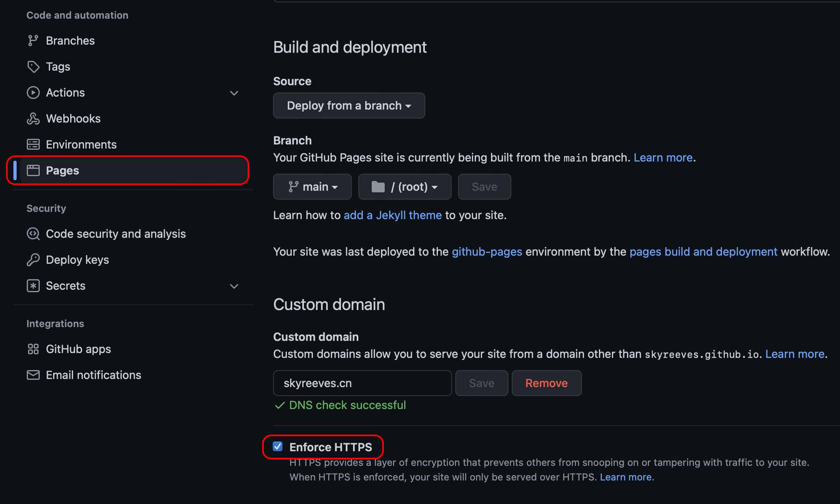This screenshot has width=840, height=504.
Task: Click the Custom domain section heading
Action: tap(329, 305)
